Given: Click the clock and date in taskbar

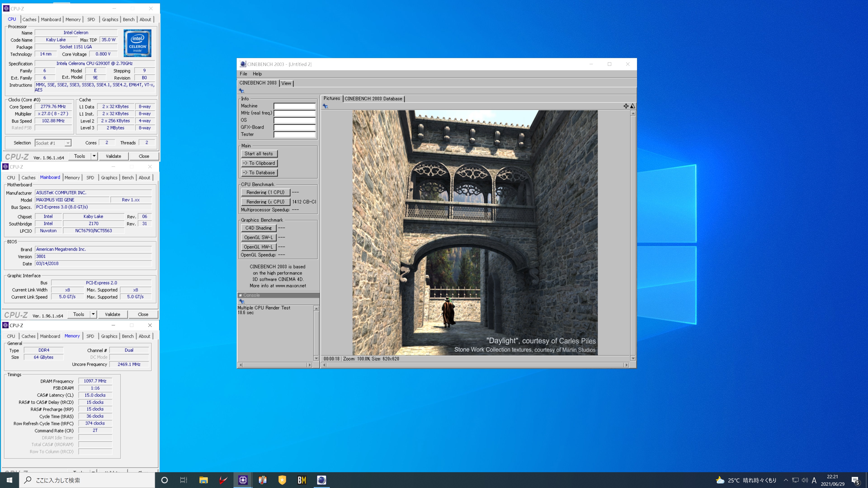Looking at the screenshot, I should 832,480.
